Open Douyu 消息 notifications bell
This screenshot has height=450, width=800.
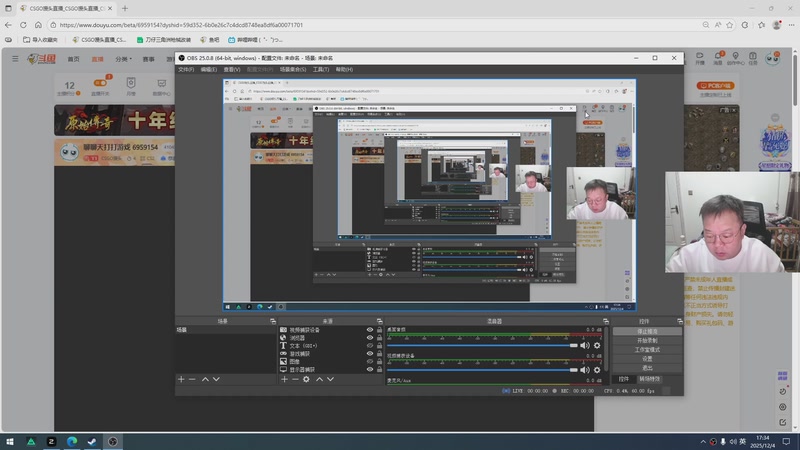718,59
